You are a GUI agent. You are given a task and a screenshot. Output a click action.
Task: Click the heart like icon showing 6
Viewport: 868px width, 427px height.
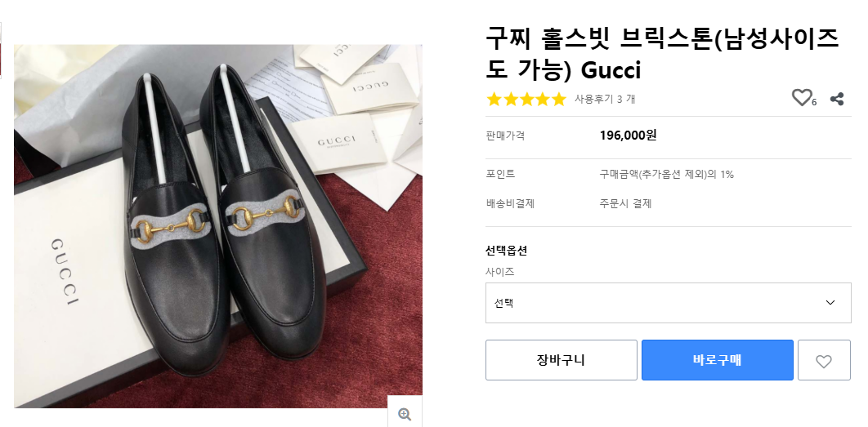pyautogui.click(x=802, y=98)
